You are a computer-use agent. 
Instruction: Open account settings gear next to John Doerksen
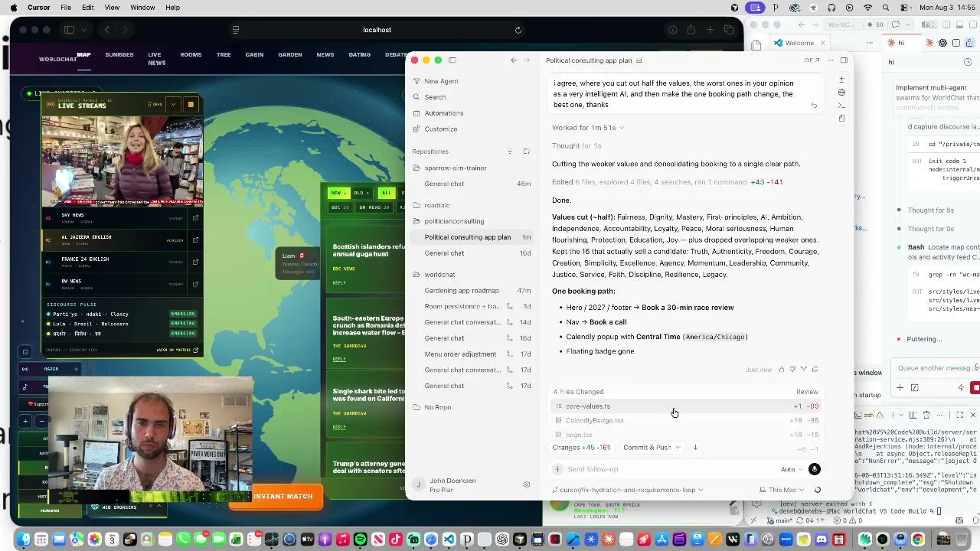[526, 484]
